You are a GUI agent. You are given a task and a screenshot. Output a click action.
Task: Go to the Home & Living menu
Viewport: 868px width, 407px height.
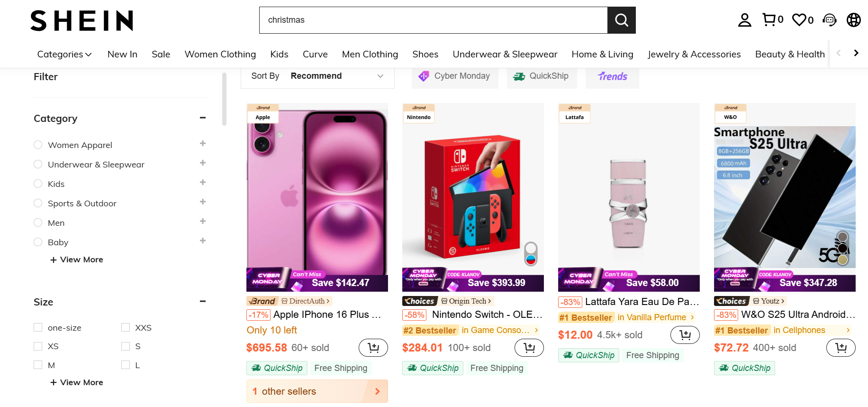(602, 54)
